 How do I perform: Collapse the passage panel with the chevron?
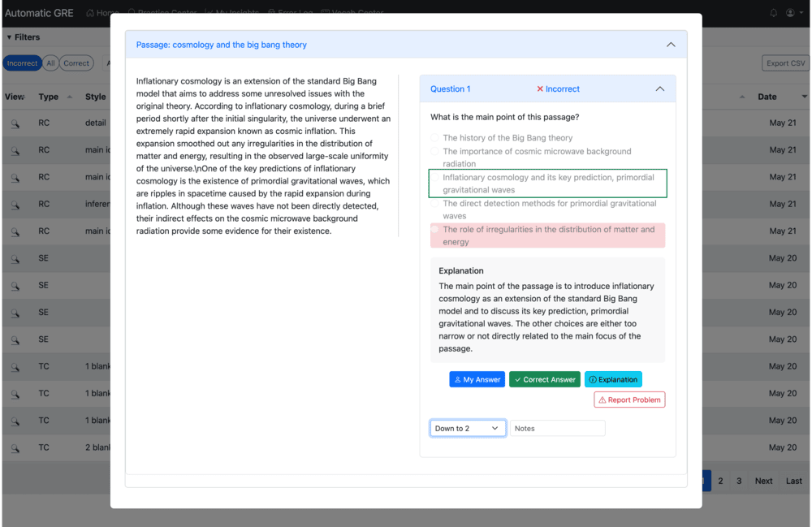[x=671, y=45]
